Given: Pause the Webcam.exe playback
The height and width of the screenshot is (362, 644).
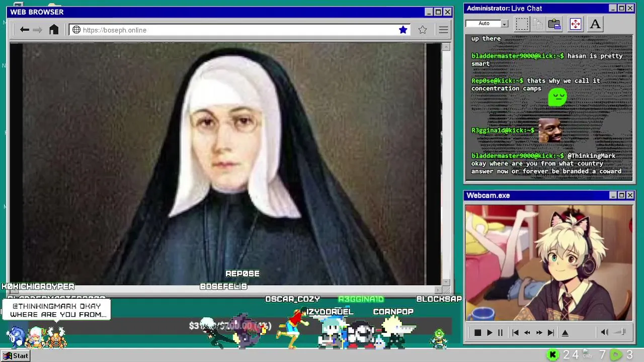Looking at the screenshot, I should coord(500,333).
